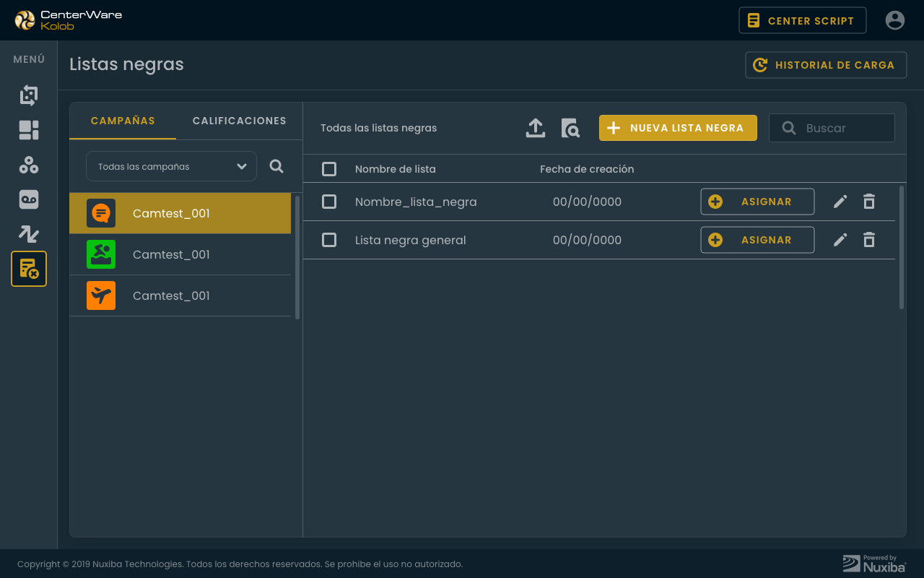
Task: Tick the select-all checkbox in table header
Action: pyautogui.click(x=329, y=169)
